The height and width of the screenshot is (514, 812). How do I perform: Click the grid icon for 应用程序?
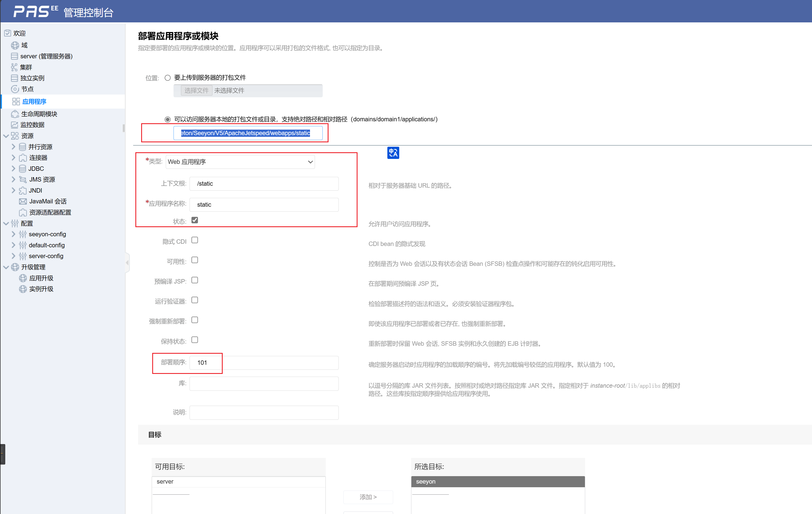point(16,101)
